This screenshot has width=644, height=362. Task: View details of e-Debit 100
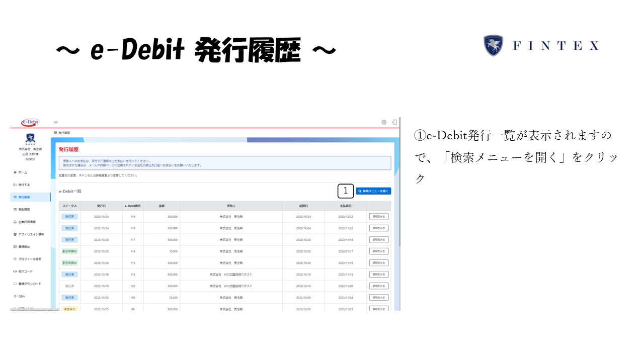(x=379, y=298)
